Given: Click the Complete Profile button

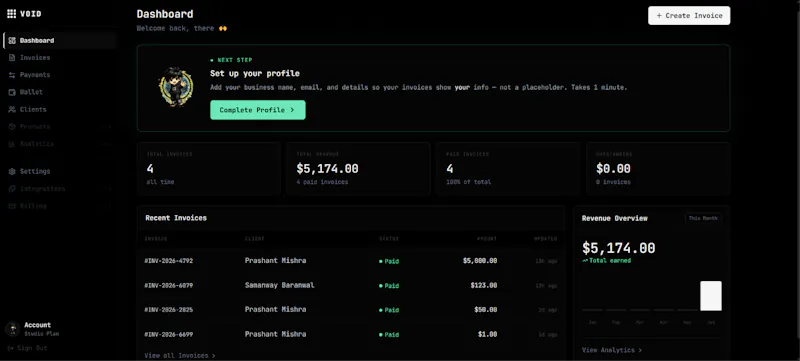Looking at the screenshot, I should (x=258, y=110).
